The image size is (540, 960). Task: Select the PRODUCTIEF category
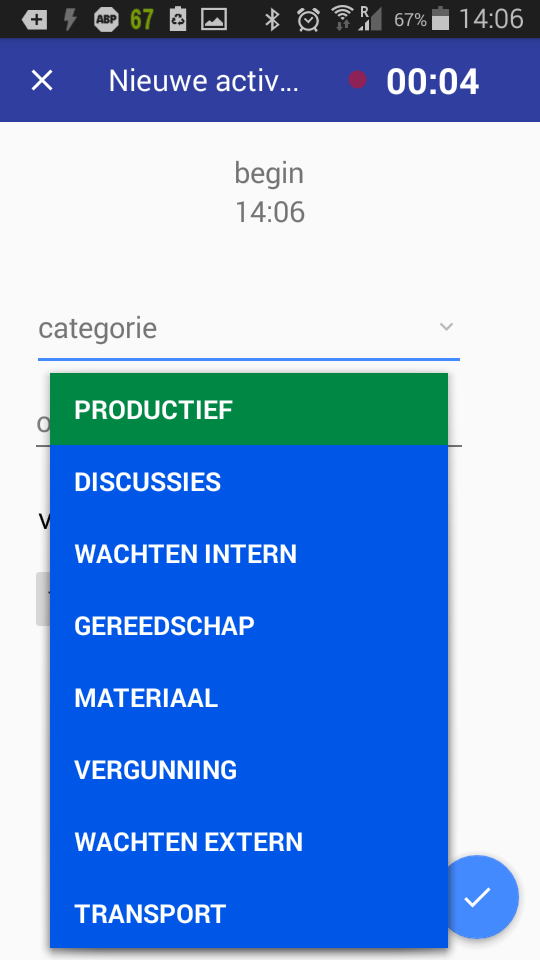[249, 409]
